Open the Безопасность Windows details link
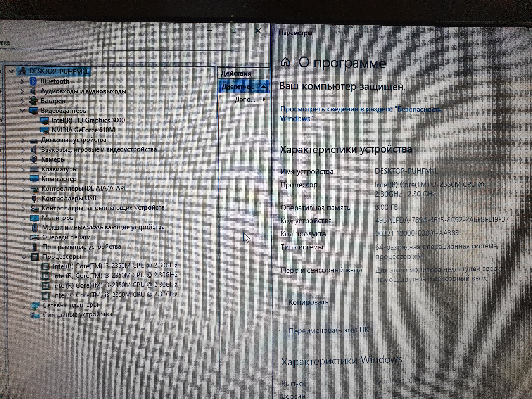532x399 pixels. click(x=360, y=114)
